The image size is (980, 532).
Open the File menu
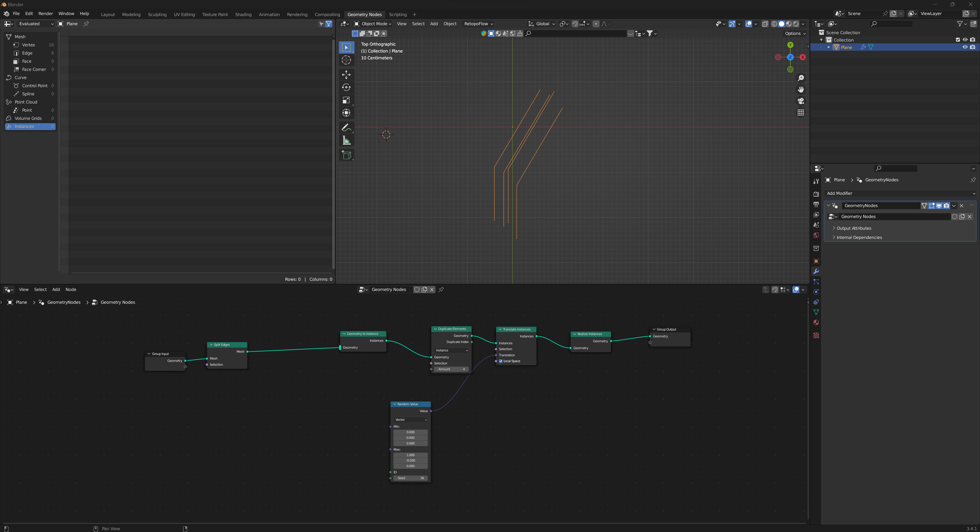tap(16, 14)
